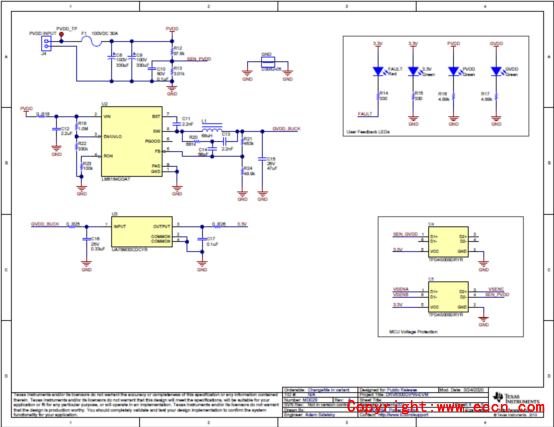Select the U3 voltage regulator block
The height and width of the screenshot is (427, 554).
click(x=142, y=231)
